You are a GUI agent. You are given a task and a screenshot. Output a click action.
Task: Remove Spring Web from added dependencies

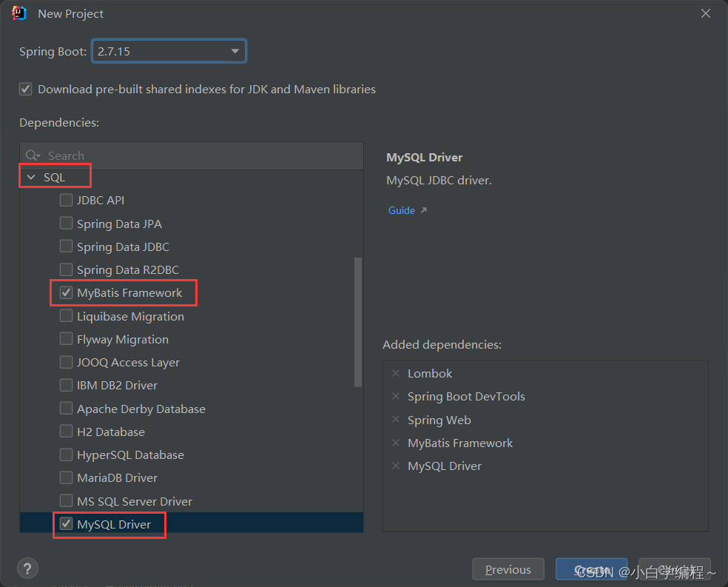point(396,420)
